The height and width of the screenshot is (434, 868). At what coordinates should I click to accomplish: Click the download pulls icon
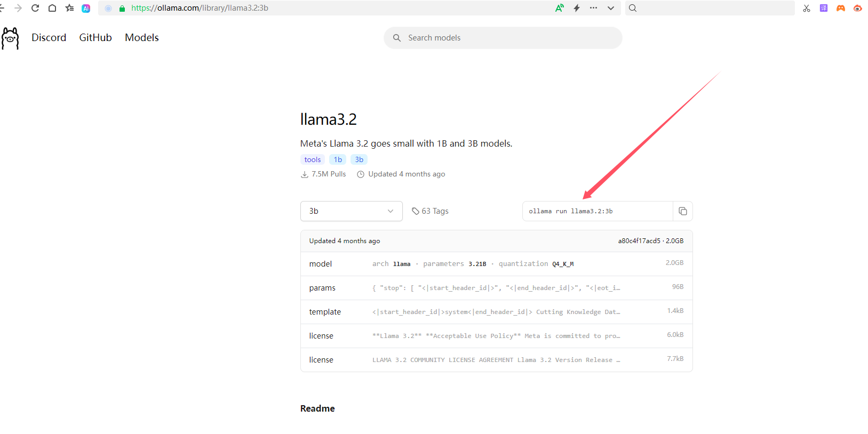(x=305, y=174)
